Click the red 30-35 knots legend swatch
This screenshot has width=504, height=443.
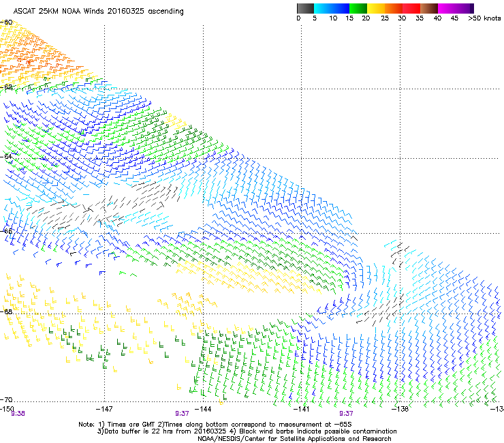click(411, 8)
